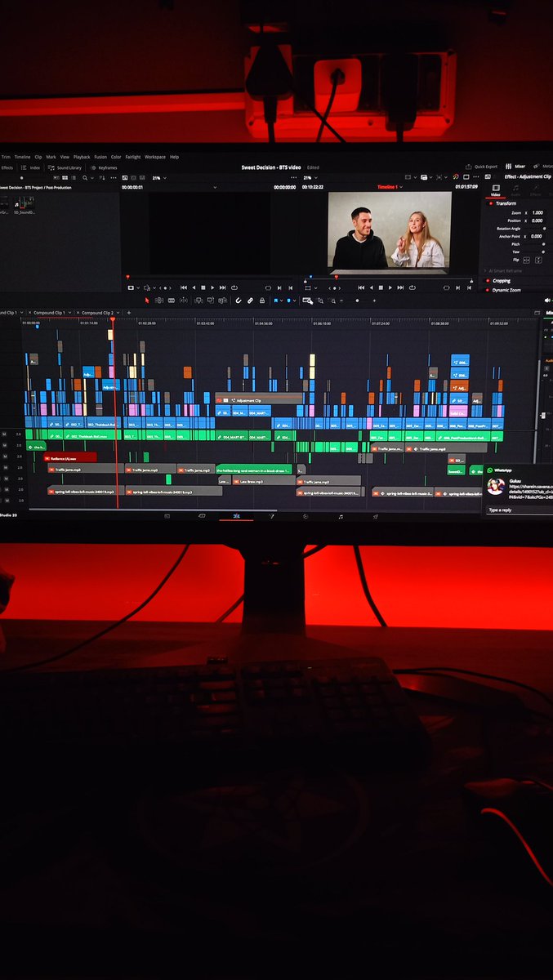Open the Mixer panel
This screenshot has height=980, width=553.
pos(515,167)
